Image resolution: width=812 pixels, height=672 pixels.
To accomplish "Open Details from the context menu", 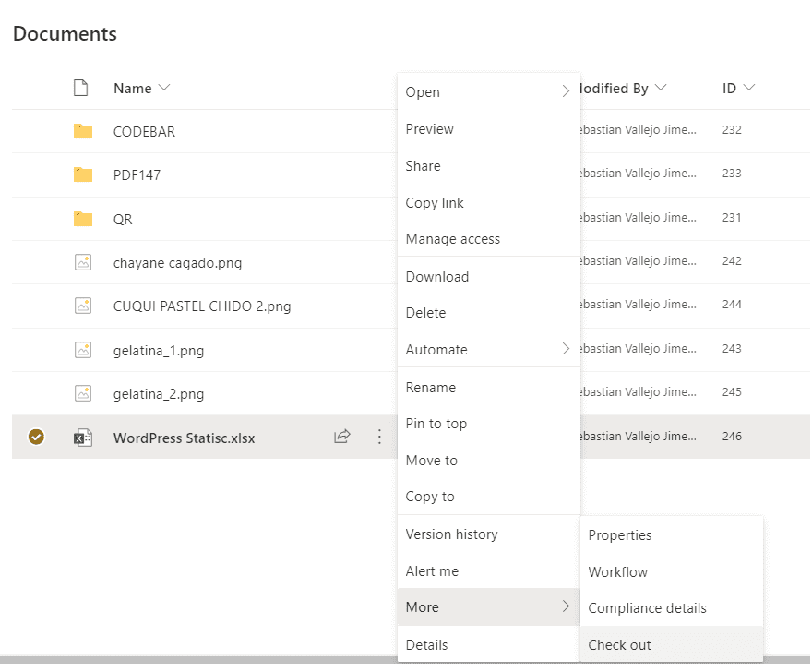I will click(489, 644).
